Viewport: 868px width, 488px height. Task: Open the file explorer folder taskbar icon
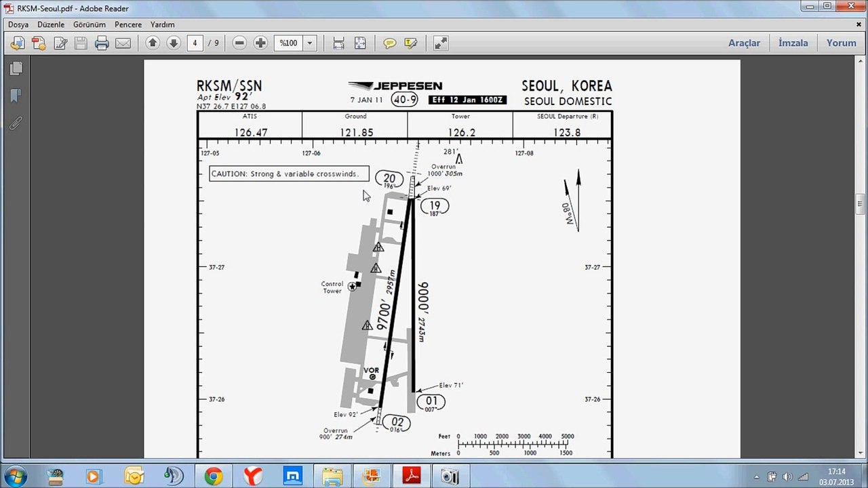pyautogui.click(x=333, y=476)
